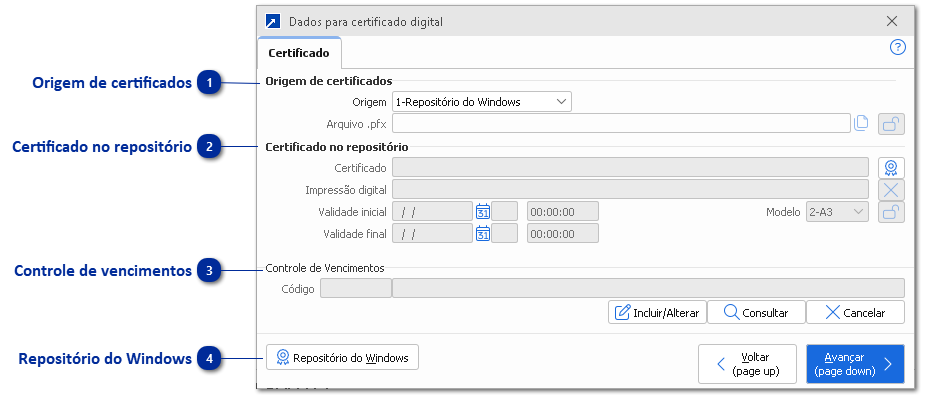938x405 pixels.
Task: Click the padlock button beside Arquivo .pfx
Action: point(891,124)
